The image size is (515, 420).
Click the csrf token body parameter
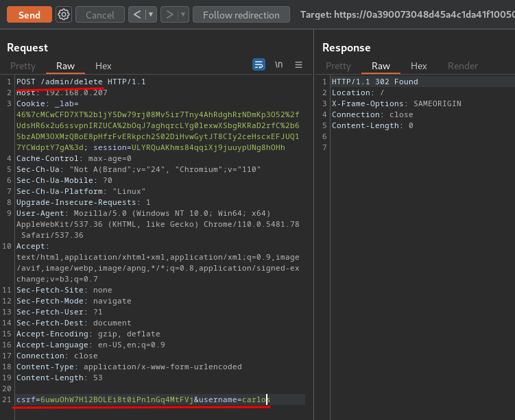105,399
